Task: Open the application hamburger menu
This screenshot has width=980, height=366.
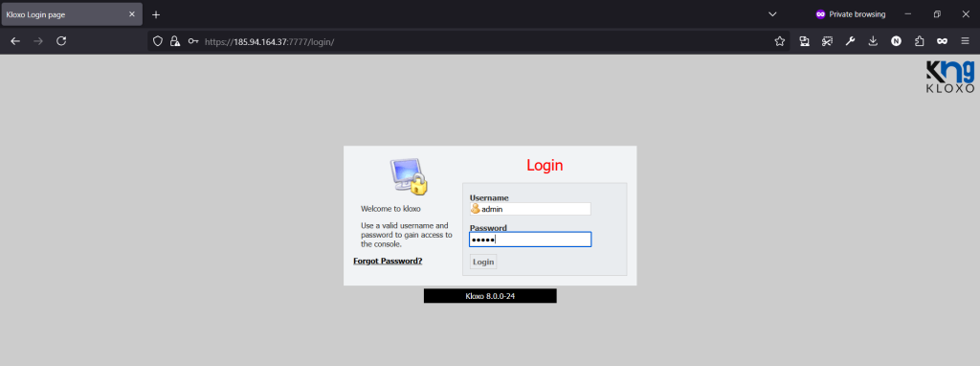Action: tap(965, 41)
